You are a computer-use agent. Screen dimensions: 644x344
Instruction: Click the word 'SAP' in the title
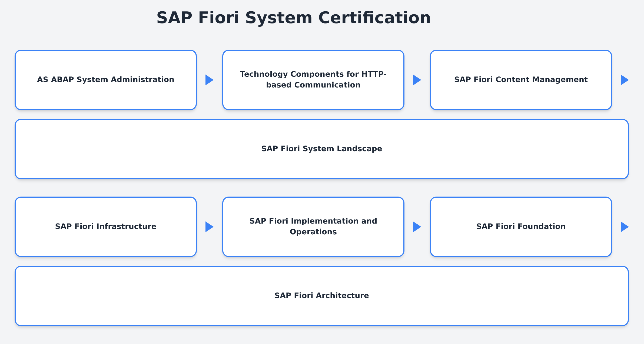pos(174,18)
